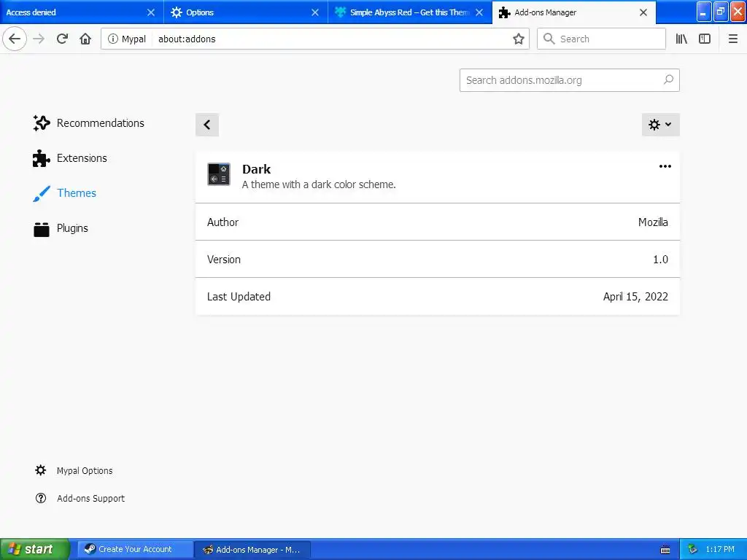The width and height of the screenshot is (747, 560).
Task: Return to theme list with back chevron
Action: tap(206, 125)
